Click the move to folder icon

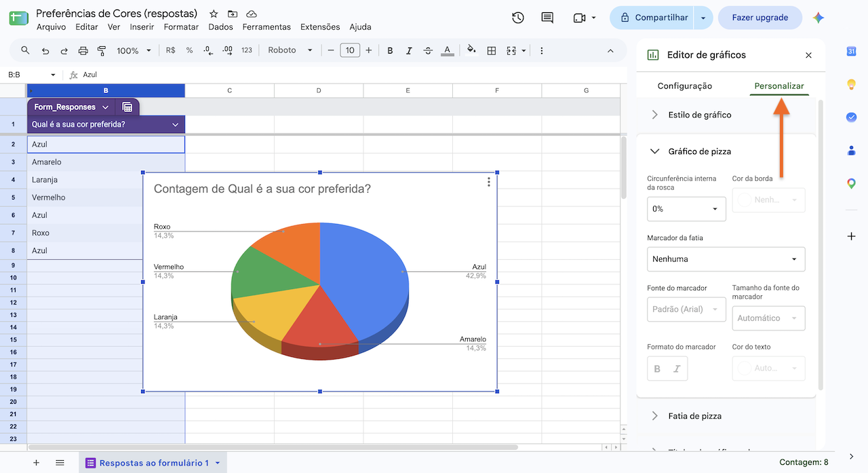233,14
